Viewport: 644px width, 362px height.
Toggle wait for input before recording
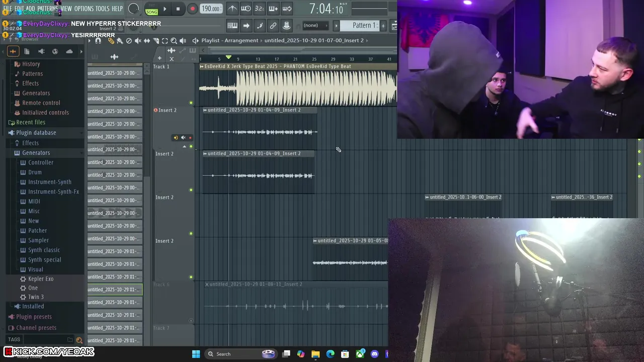(x=246, y=9)
